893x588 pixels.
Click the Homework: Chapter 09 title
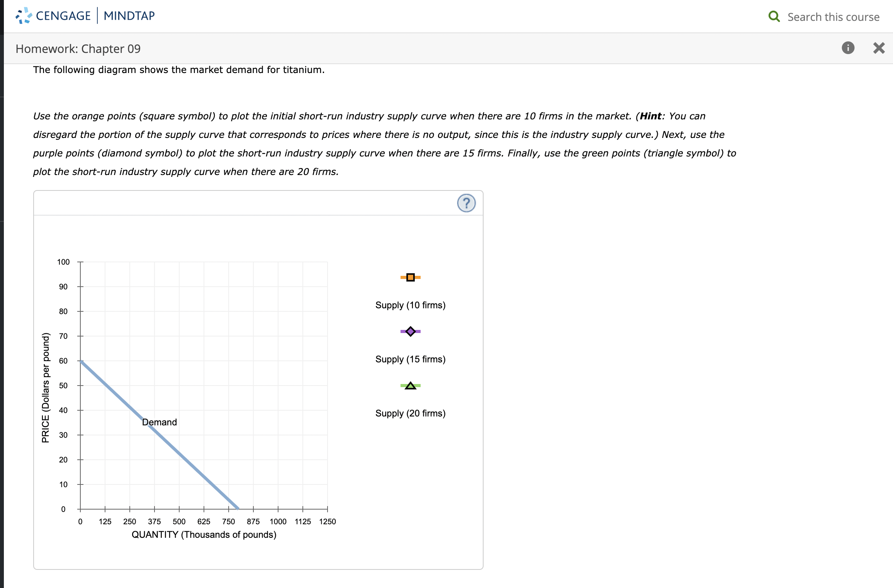click(x=78, y=49)
